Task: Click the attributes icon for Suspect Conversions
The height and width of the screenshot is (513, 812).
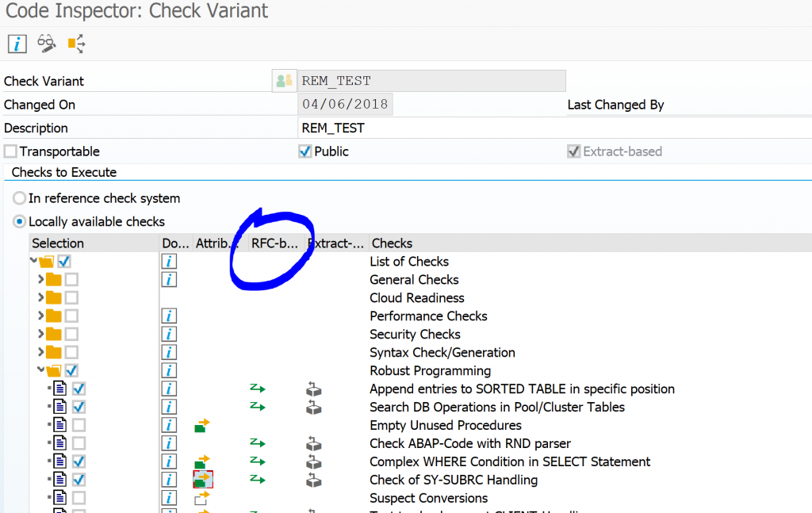Action: 202,499
